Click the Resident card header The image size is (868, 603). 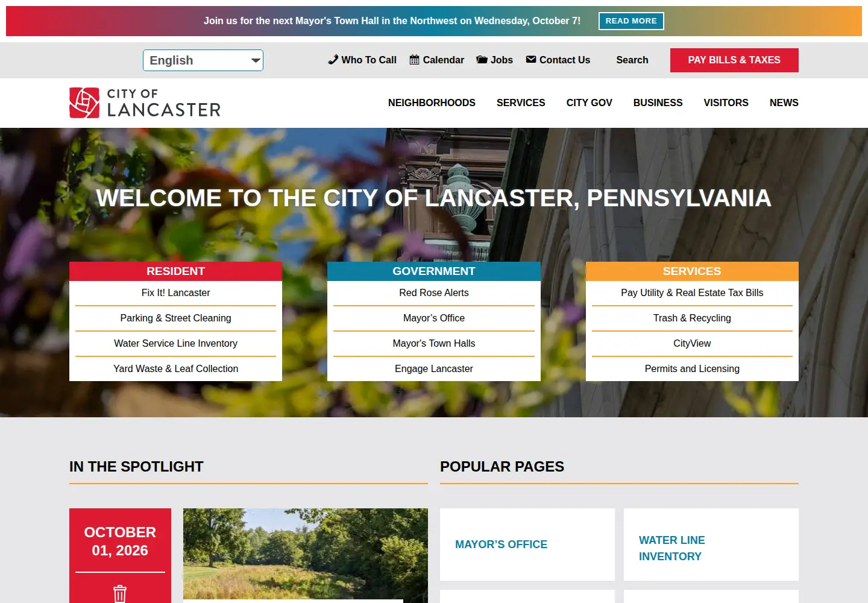[175, 271]
